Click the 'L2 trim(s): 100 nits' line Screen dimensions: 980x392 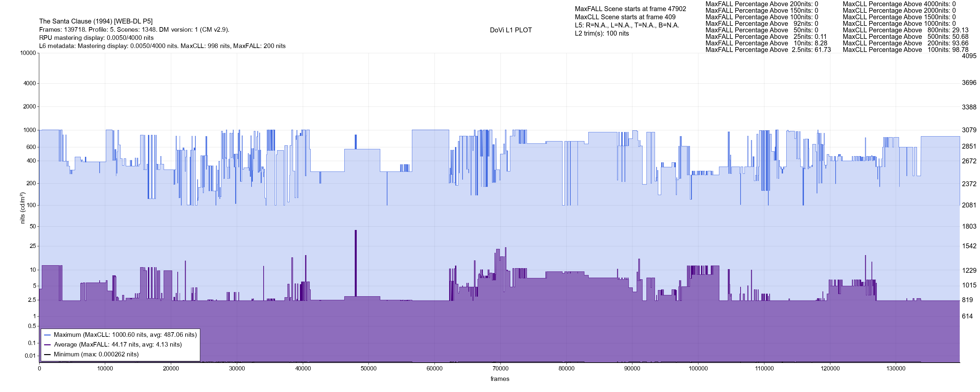[x=602, y=34]
